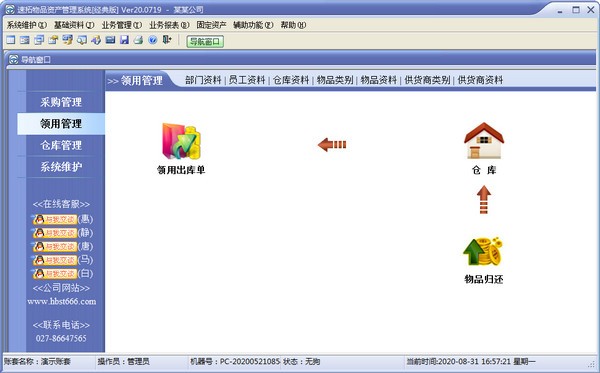Open the 业务管理 menu
The image size is (600, 373).
coord(122,25)
